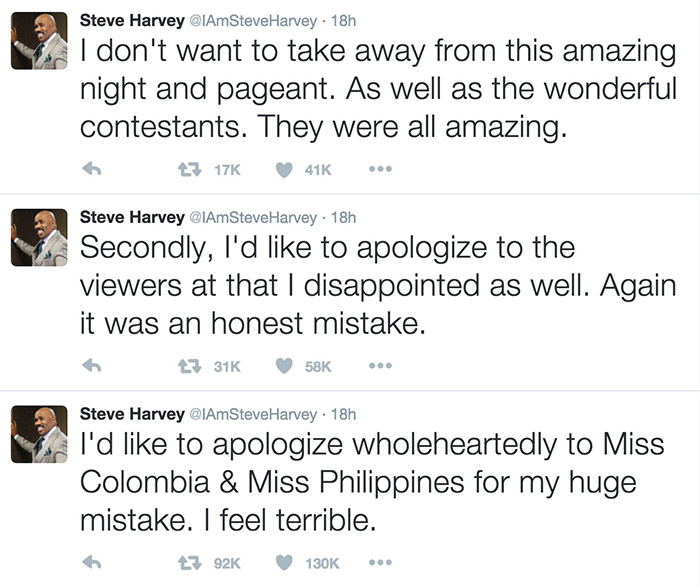
Task: Reply to the 'amazing night and pageant' tweet
Action: tap(92, 171)
